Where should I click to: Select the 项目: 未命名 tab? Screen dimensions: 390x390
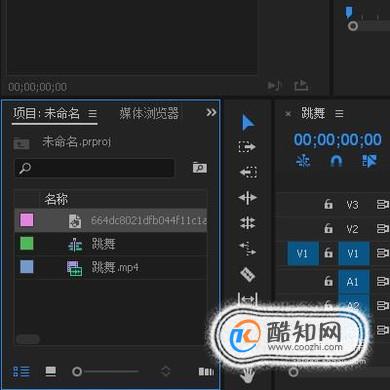coord(46,113)
